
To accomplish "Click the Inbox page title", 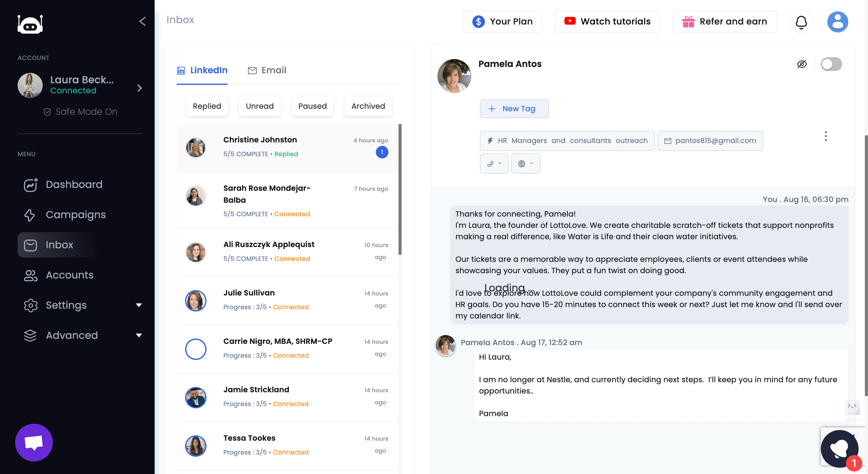I will [x=180, y=20].
